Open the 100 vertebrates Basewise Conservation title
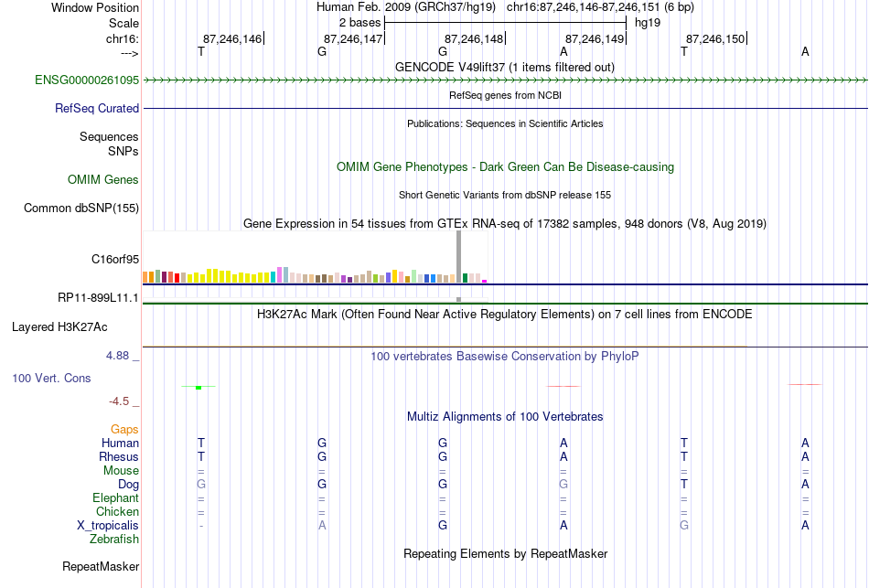 [x=505, y=357]
